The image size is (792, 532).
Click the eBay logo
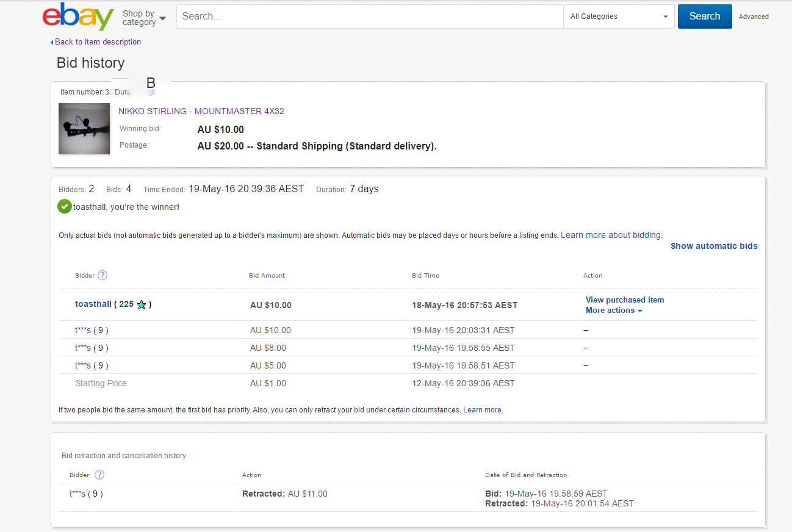tap(77, 16)
